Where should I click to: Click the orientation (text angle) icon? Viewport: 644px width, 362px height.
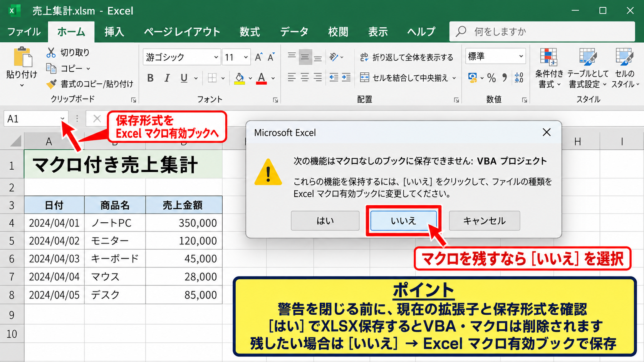[334, 57]
